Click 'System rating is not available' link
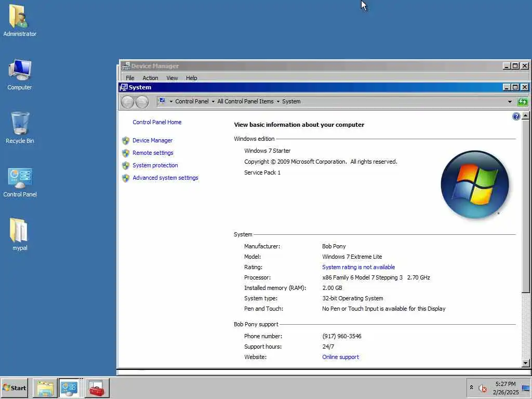Screen dimensions: 532x399 (x=358, y=268)
